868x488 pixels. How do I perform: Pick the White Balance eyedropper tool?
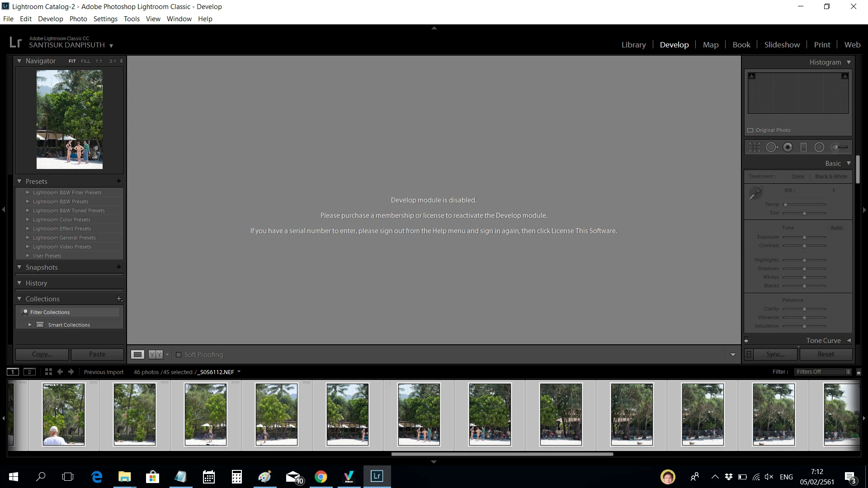[755, 193]
